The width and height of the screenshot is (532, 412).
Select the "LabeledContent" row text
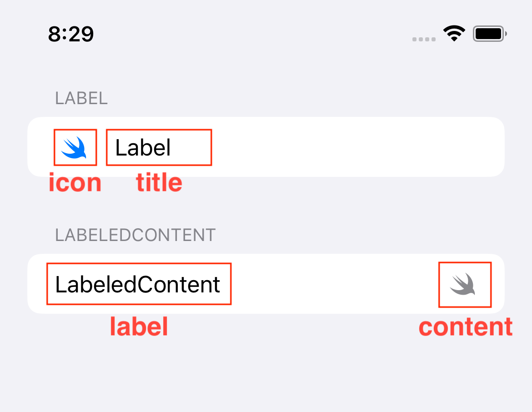138,284
